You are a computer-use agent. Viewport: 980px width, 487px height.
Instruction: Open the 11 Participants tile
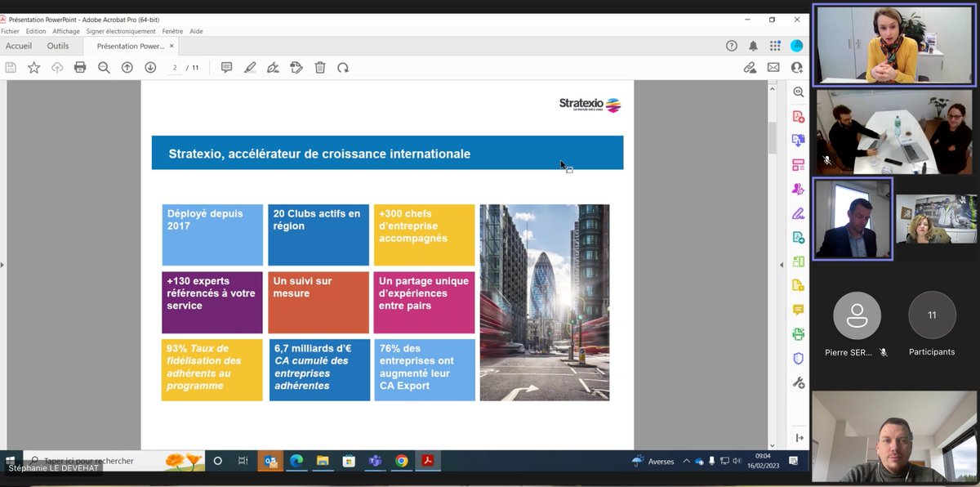click(932, 324)
